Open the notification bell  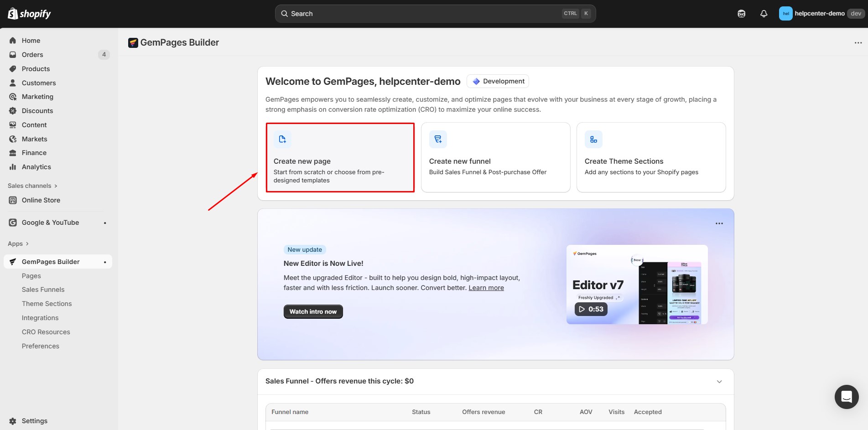tap(764, 13)
